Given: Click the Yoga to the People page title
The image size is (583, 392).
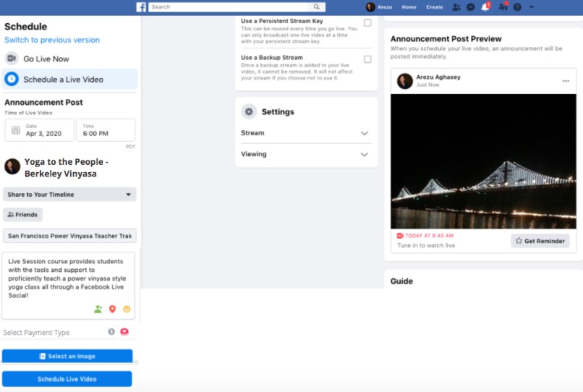Looking at the screenshot, I should [x=66, y=168].
